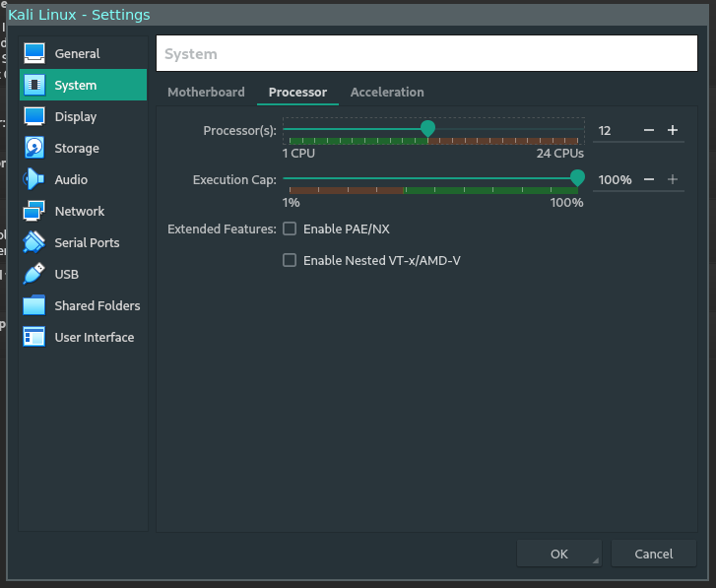The image size is (716, 588).
Task: Enable Nested VT-x/AMD-V checkbox
Action: coord(290,260)
